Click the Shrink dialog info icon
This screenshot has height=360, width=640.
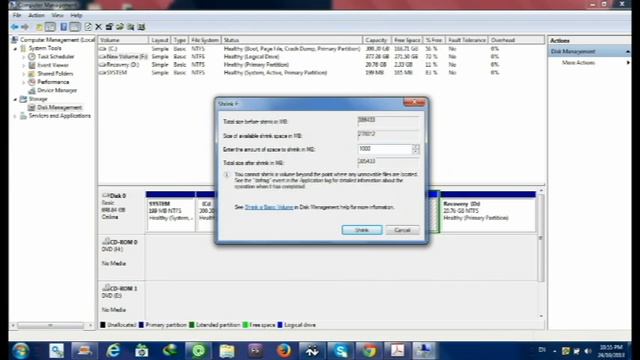pyautogui.click(x=227, y=175)
